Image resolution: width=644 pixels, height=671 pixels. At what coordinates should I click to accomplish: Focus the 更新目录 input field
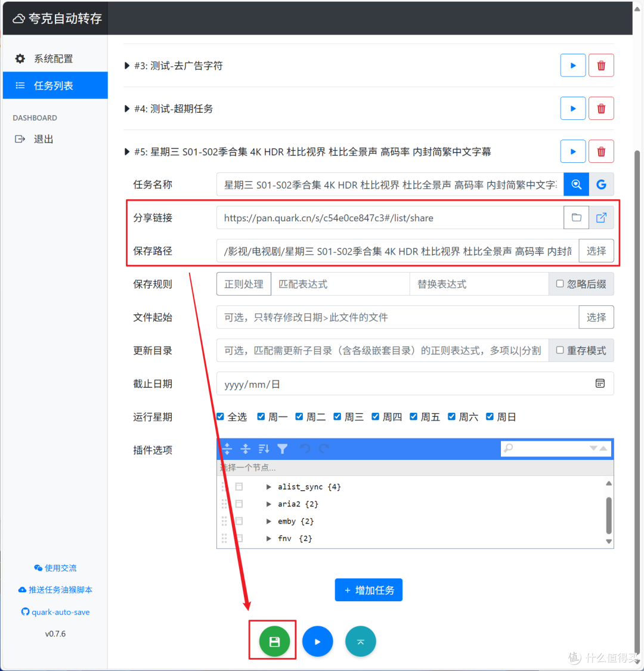tap(383, 350)
